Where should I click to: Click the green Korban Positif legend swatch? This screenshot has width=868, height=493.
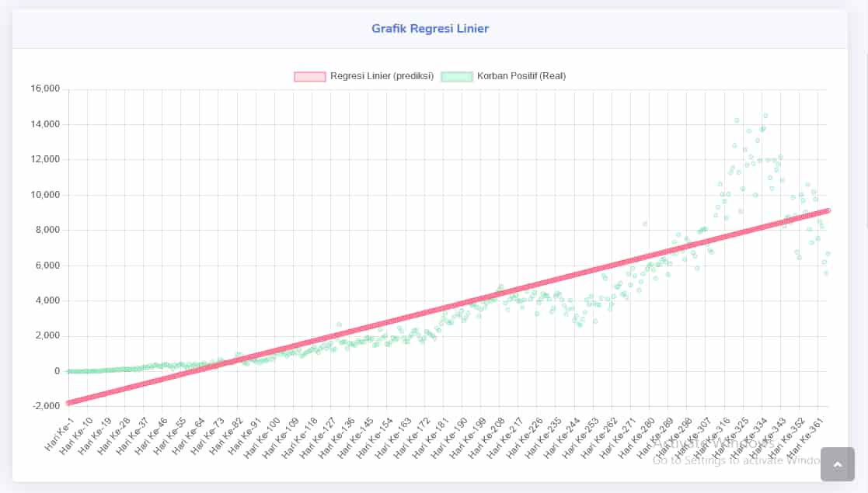tap(456, 76)
